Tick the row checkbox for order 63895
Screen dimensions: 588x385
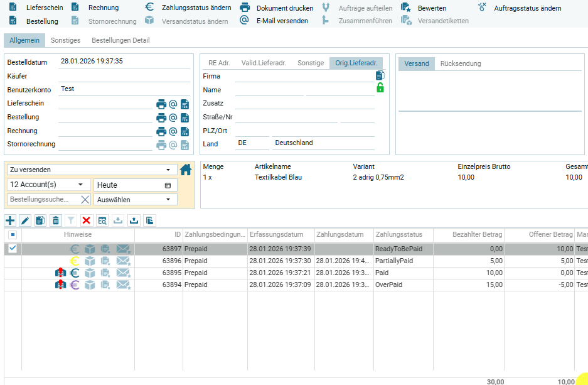[13, 273]
